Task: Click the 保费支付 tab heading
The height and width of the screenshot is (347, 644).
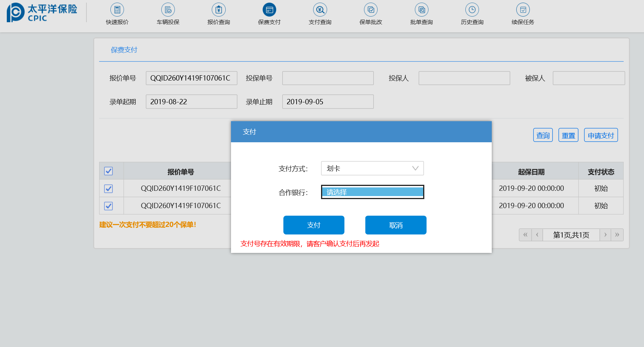Action: (x=124, y=50)
